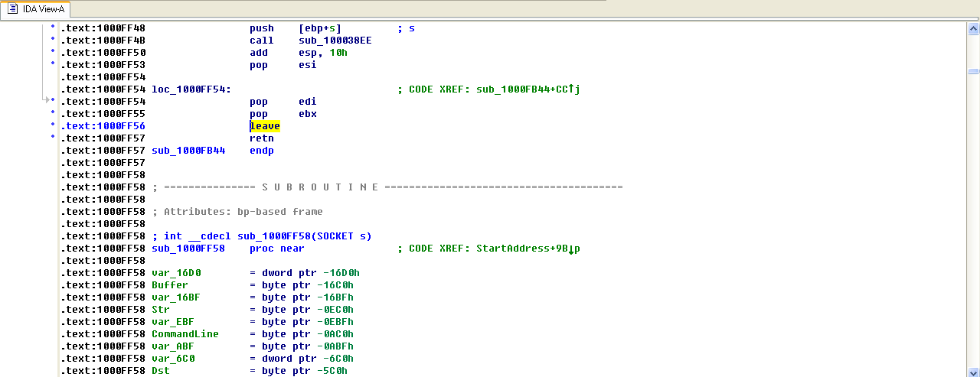Select the Str variable name
Screen dimensions: 980x377
pos(161,310)
